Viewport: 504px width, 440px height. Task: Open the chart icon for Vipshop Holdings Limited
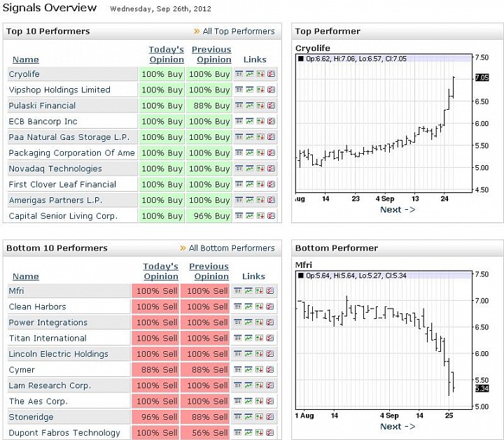pyautogui.click(x=250, y=90)
